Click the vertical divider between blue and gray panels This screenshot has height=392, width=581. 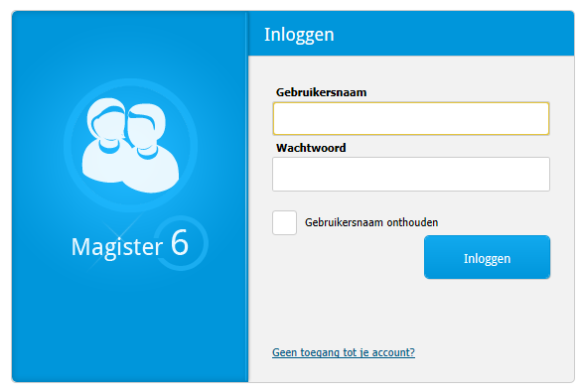tap(247, 196)
